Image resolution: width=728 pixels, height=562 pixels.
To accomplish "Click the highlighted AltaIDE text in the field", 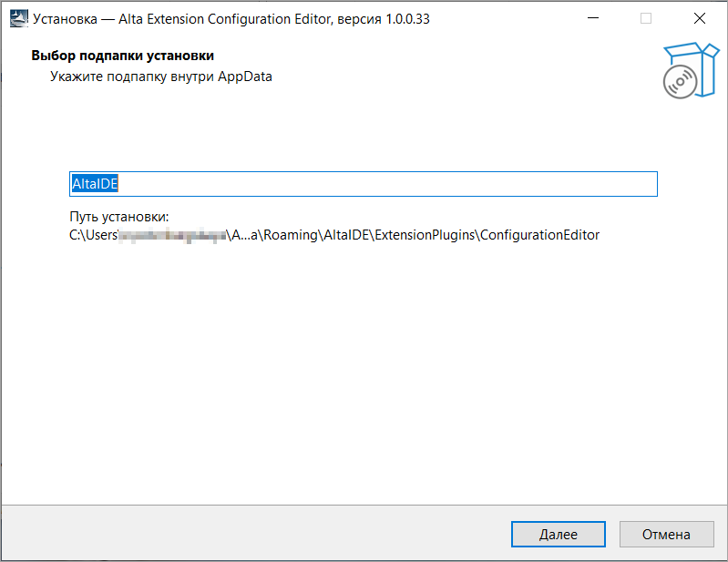I will (x=95, y=184).
